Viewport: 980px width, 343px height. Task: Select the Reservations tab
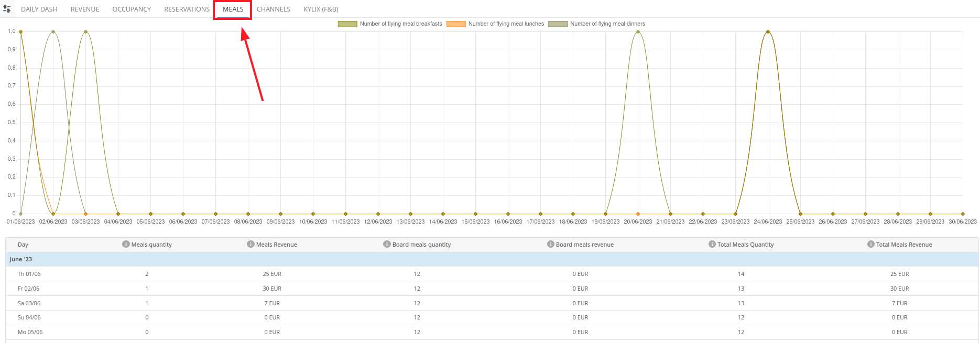click(187, 9)
